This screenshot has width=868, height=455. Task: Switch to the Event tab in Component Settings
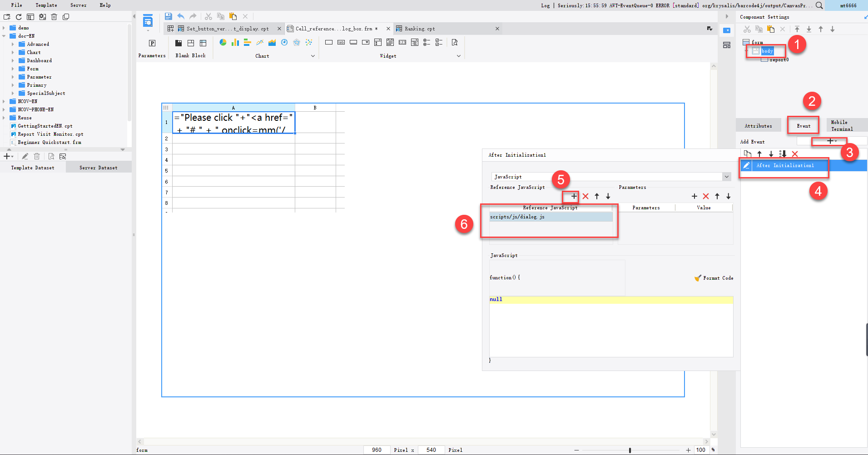click(803, 126)
